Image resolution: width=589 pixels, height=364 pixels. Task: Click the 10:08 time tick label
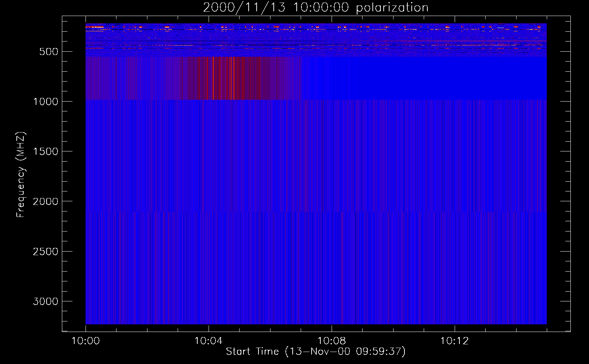(x=332, y=341)
